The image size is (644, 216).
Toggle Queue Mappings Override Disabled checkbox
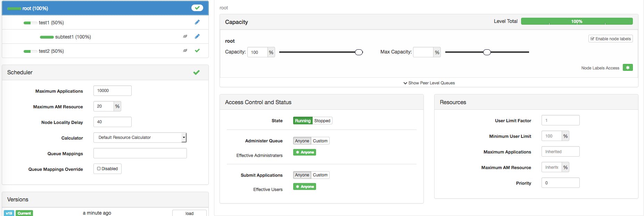coord(99,169)
